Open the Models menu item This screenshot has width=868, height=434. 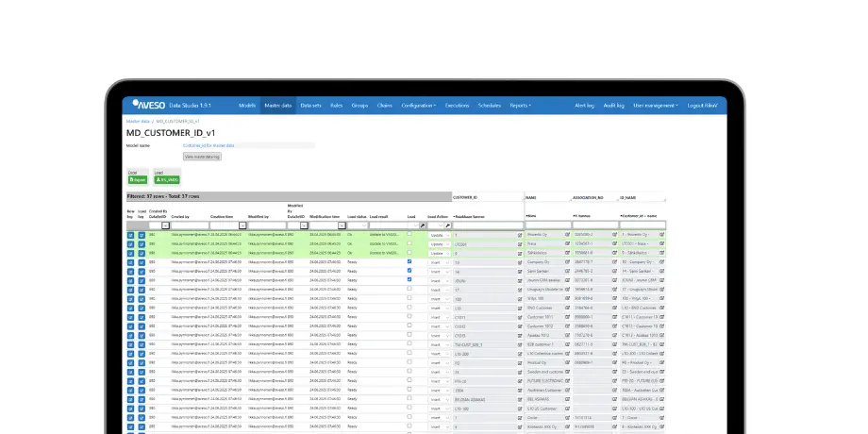[x=247, y=105]
